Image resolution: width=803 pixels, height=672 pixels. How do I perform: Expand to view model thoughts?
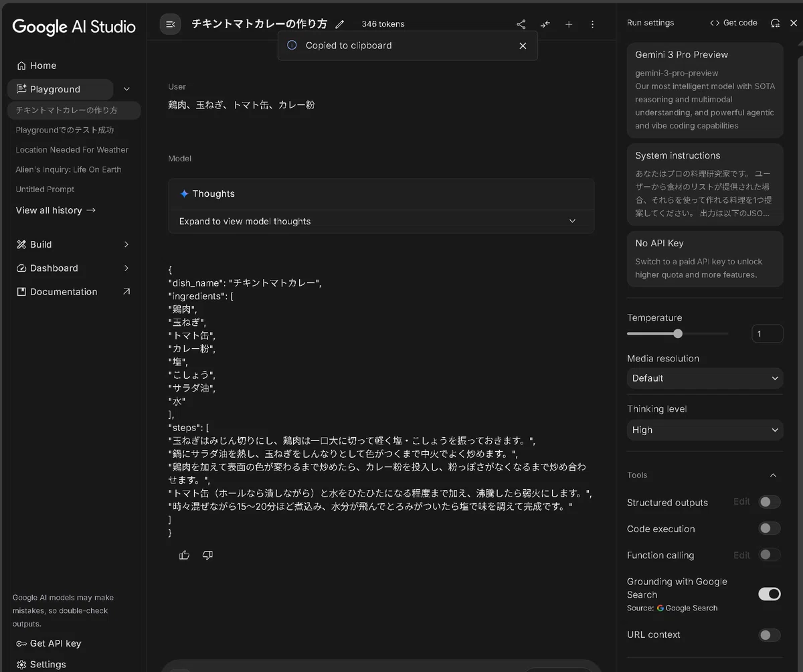pyautogui.click(x=381, y=222)
